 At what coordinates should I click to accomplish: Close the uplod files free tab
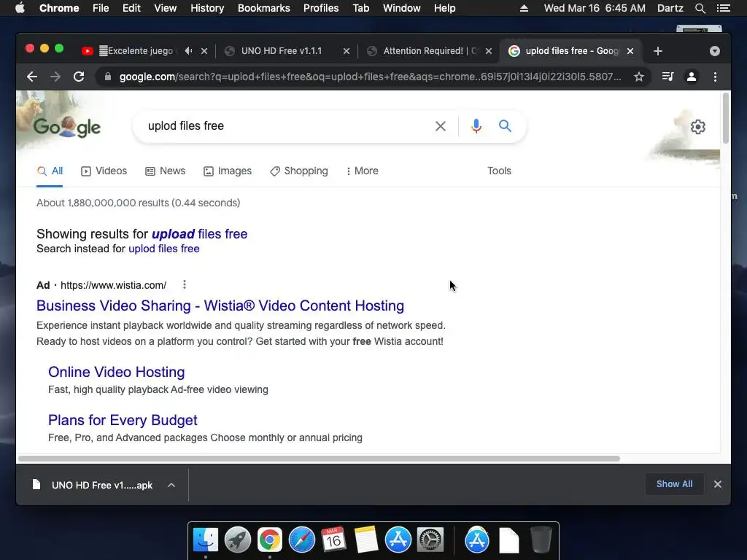[x=630, y=51]
